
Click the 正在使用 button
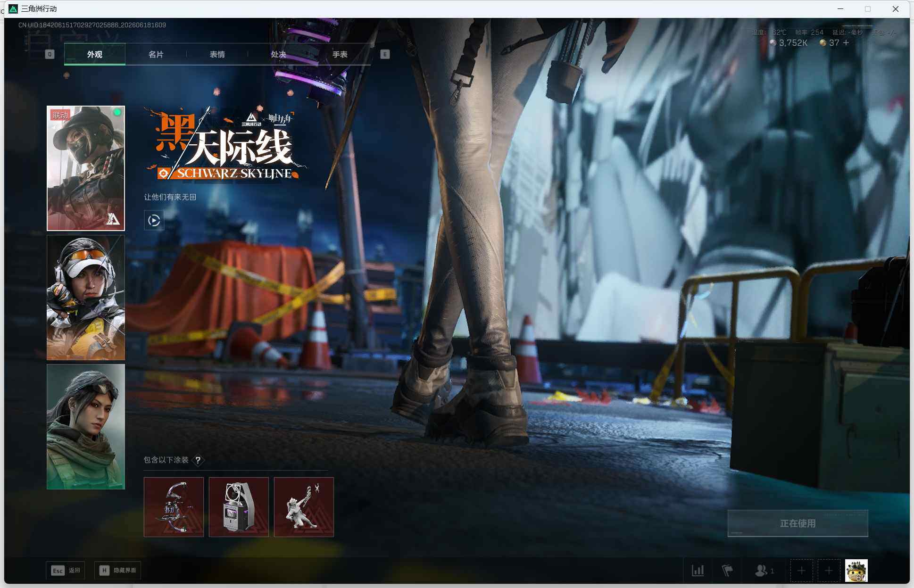point(798,523)
